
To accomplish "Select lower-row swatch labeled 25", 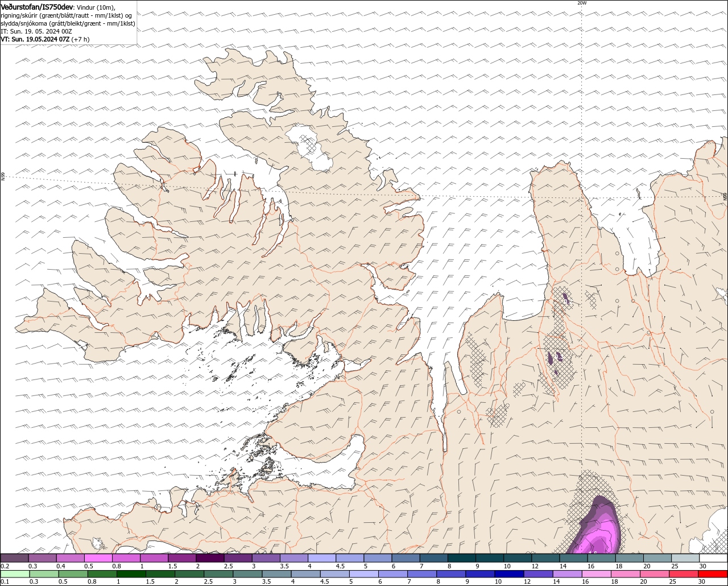I will point(684,574).
